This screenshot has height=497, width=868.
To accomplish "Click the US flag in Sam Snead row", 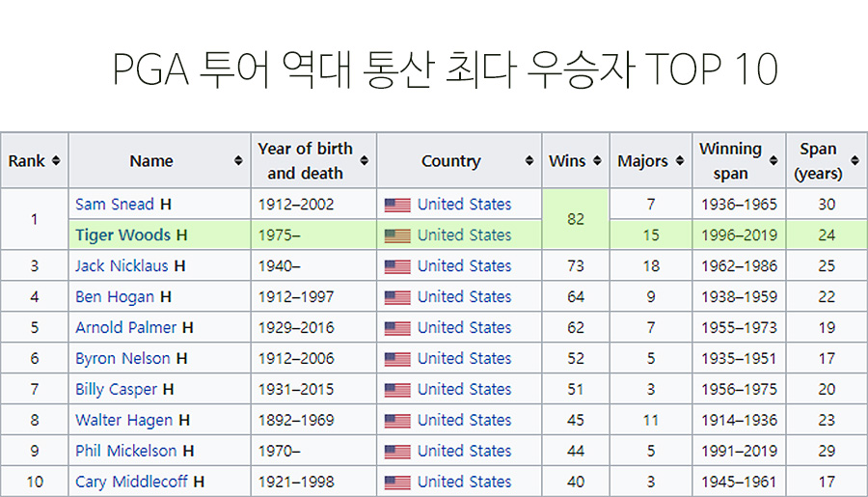I will 397,205.
